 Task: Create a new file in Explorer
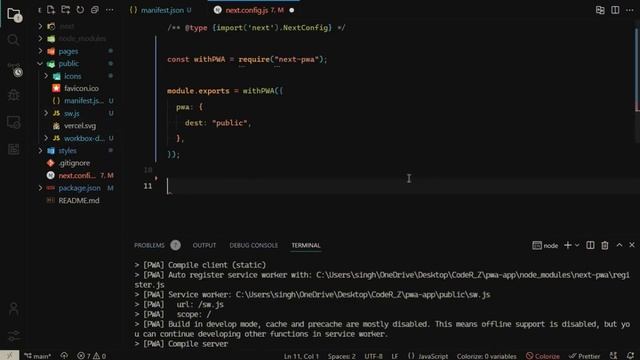51,10
